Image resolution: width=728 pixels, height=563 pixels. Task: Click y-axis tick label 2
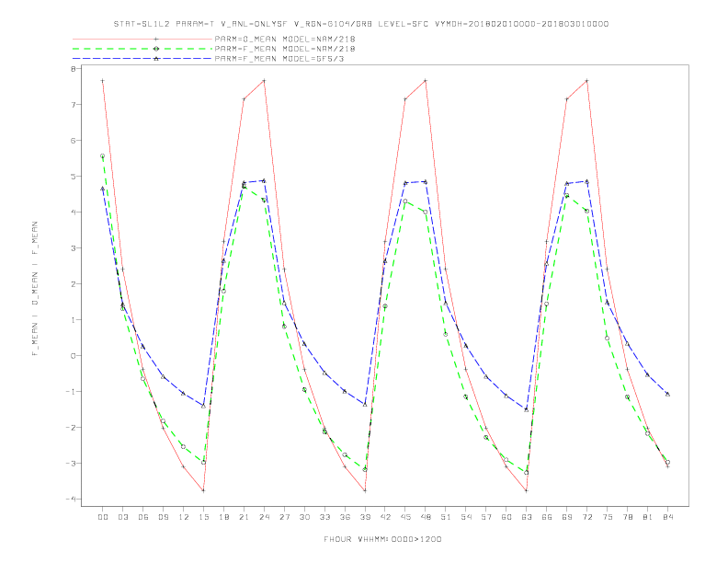[x=73, y=284]
